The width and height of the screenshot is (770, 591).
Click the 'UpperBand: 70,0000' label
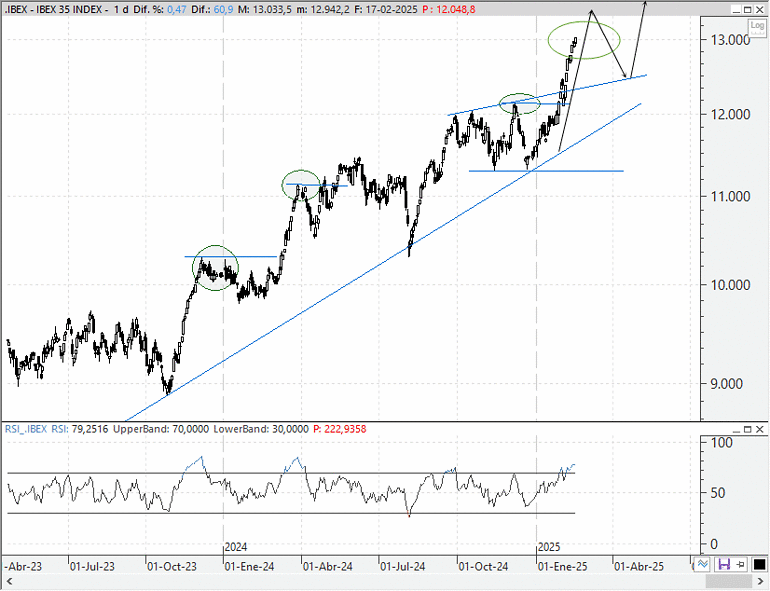click(x=161, y=429)
